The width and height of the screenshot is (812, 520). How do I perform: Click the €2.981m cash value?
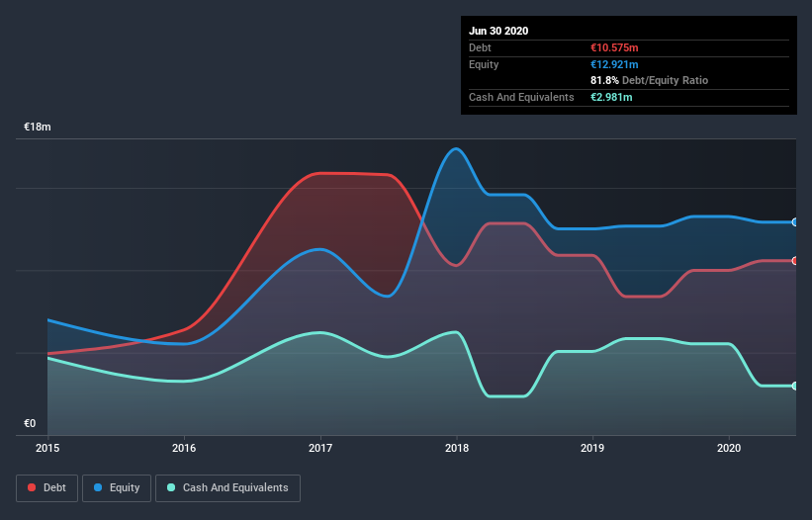pyautogui.click(x=611, y=97)
